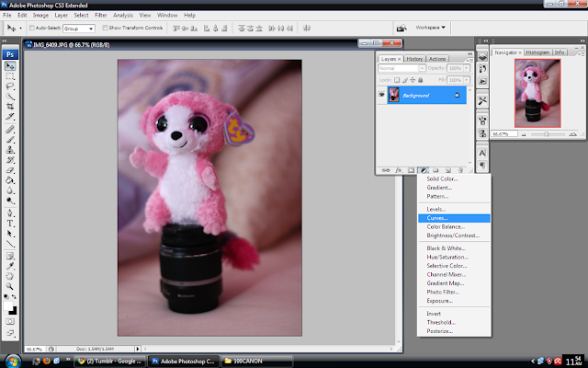Select the Dodge tool
This screenshot has width=588, height=368.
coord(10,201)
